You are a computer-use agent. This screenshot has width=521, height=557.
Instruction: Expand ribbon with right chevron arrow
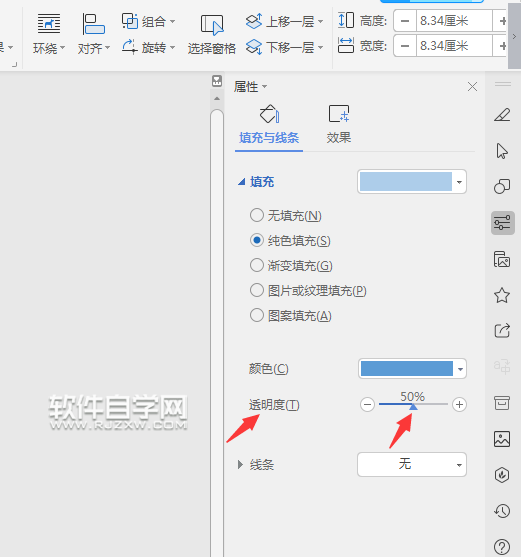[514, 36]
